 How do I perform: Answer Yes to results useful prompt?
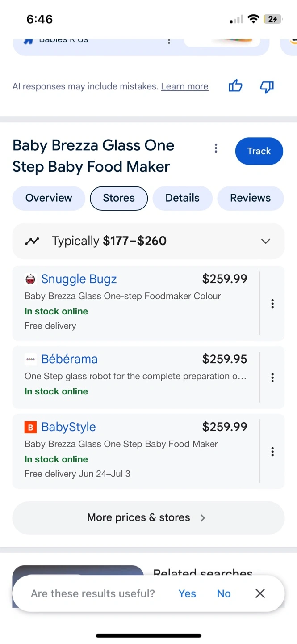tap(187, 593)
